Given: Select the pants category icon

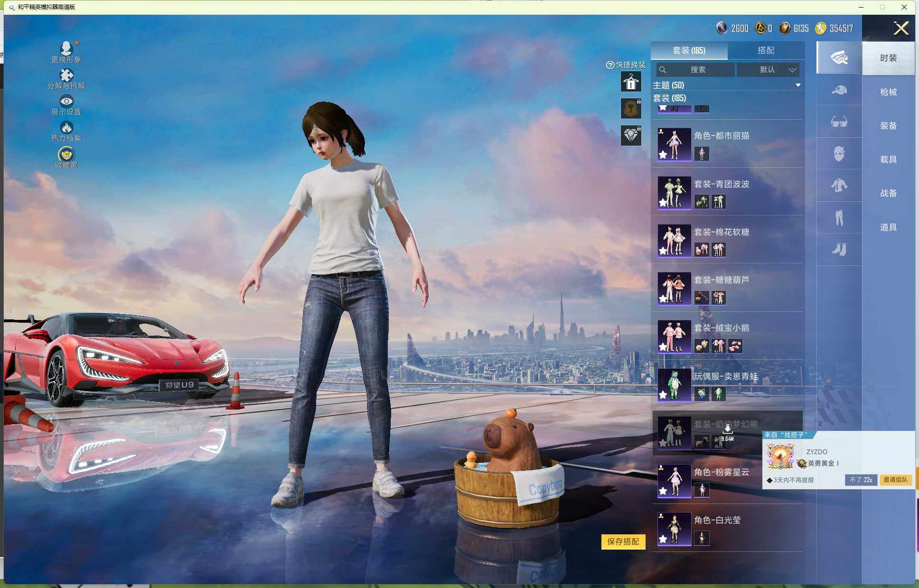Looking at the screenshot, I should (x=839, y=217).
